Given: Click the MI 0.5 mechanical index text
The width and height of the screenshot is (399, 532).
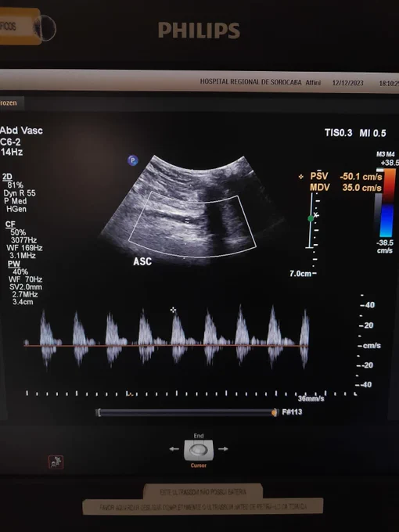Looking at the screenshot, I should pyautogui.click(x=372, y=133).
